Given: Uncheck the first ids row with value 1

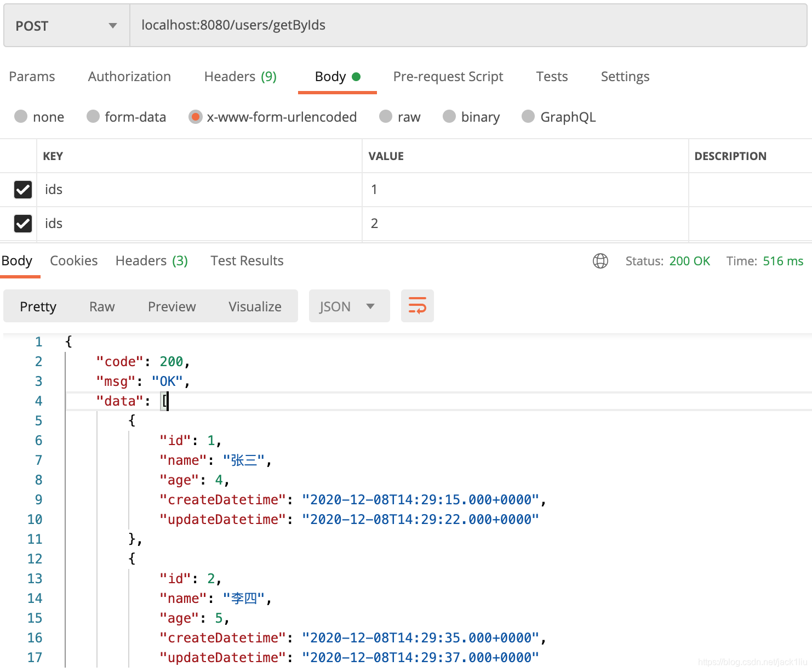Looking at the screenshot, I should coord(23,190).
